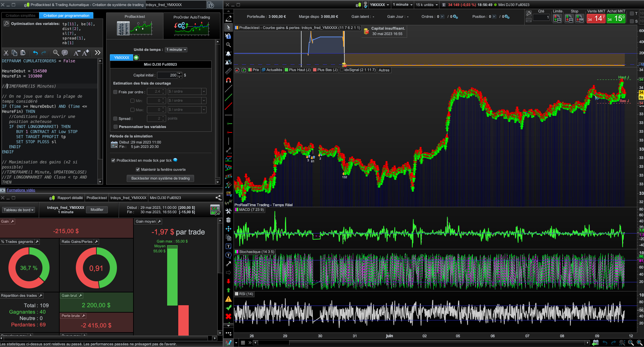The width and height of the screenshot is (644, 347).
Task: Click Backtester mon système de trading button
Action: coord(160,178)
